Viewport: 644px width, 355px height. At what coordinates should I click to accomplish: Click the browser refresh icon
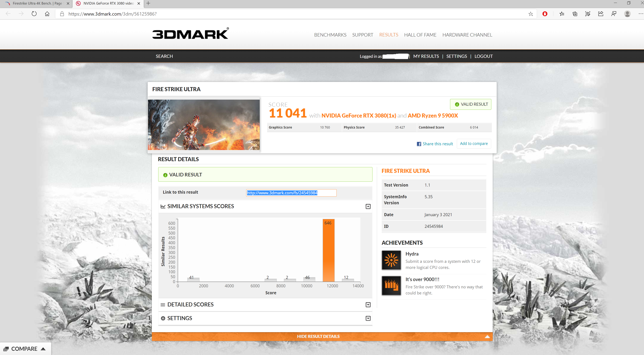click(x=34, y=14)
